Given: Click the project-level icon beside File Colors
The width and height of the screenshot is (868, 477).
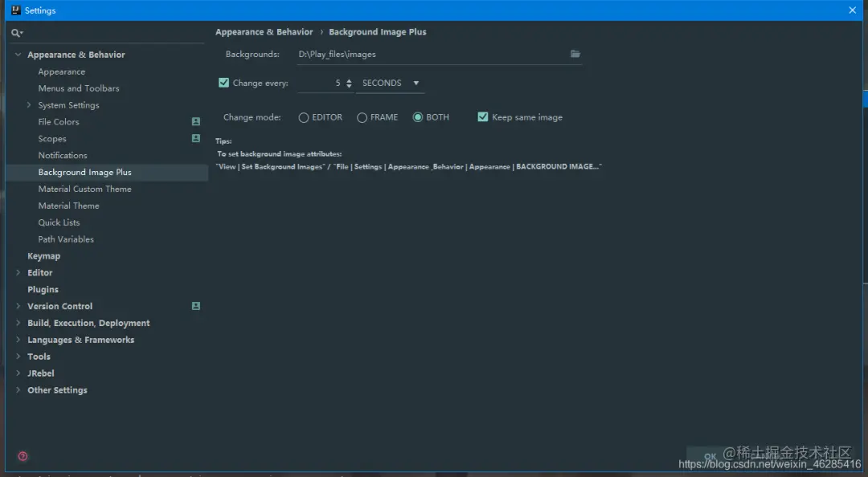Looking at the screenshot, I should coord(196,121).
